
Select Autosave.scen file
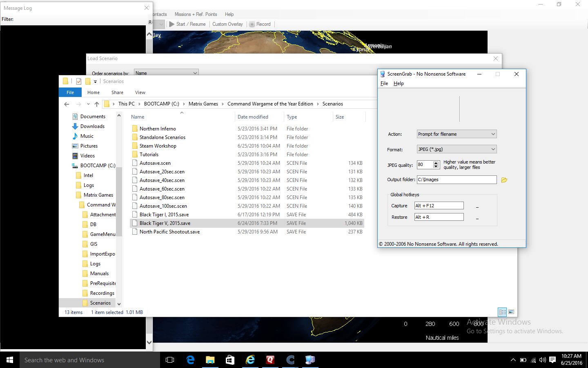(155, 163)
